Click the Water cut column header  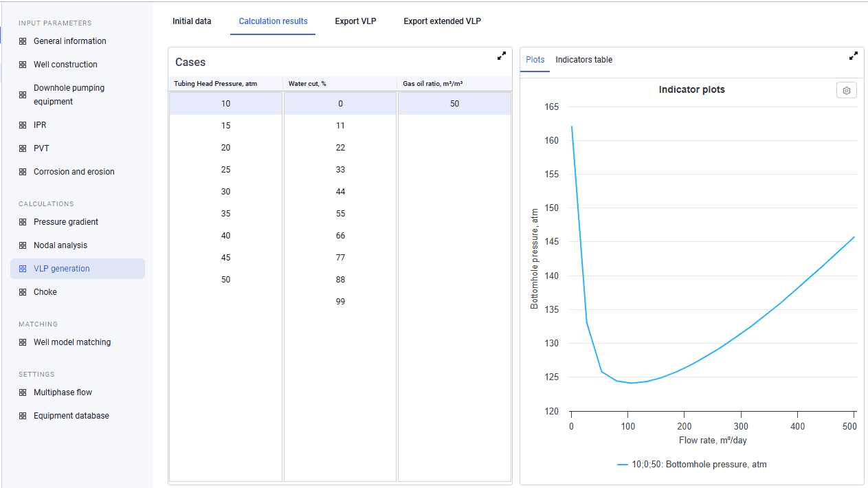[340, 84]
